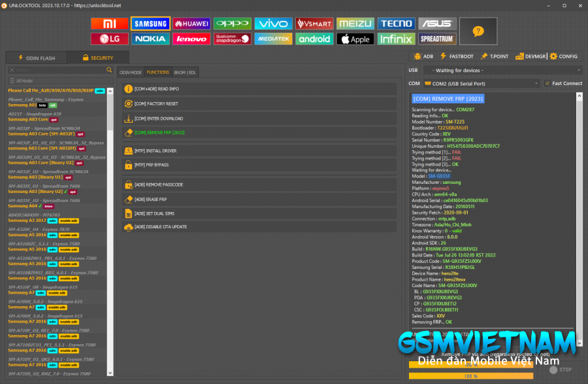This screenshot has height=384, width=588.
Task: Choose the OPPO brand logo
Action: click(x=232, y=24)
